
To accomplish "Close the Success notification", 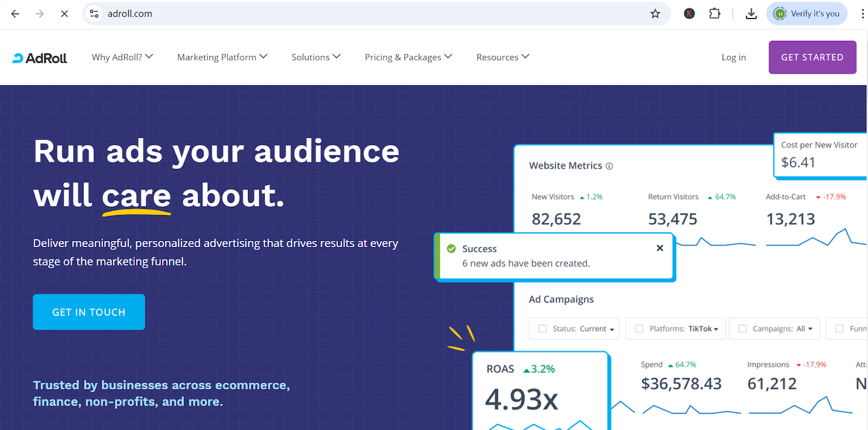I will coord(660,248).
